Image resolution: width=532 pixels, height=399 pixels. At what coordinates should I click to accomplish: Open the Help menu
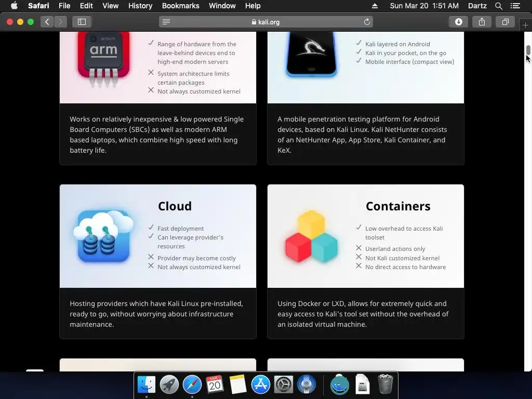coord(253,6)
